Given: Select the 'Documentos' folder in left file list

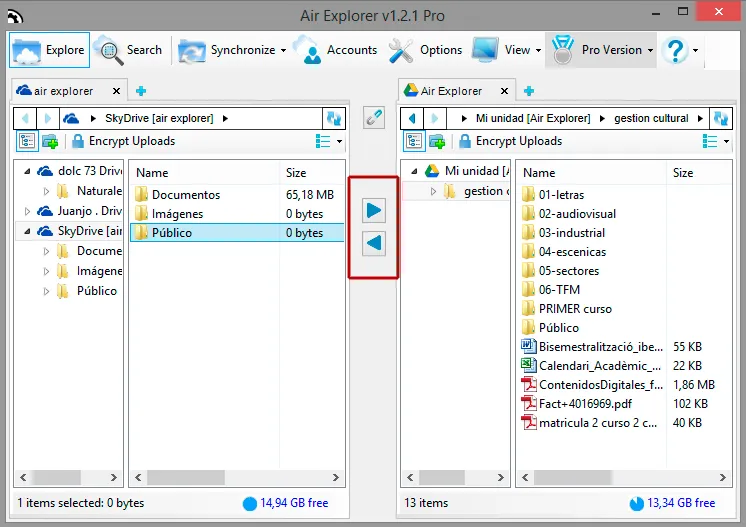Looking at the screenshot, I should click(x=237, y=195).
